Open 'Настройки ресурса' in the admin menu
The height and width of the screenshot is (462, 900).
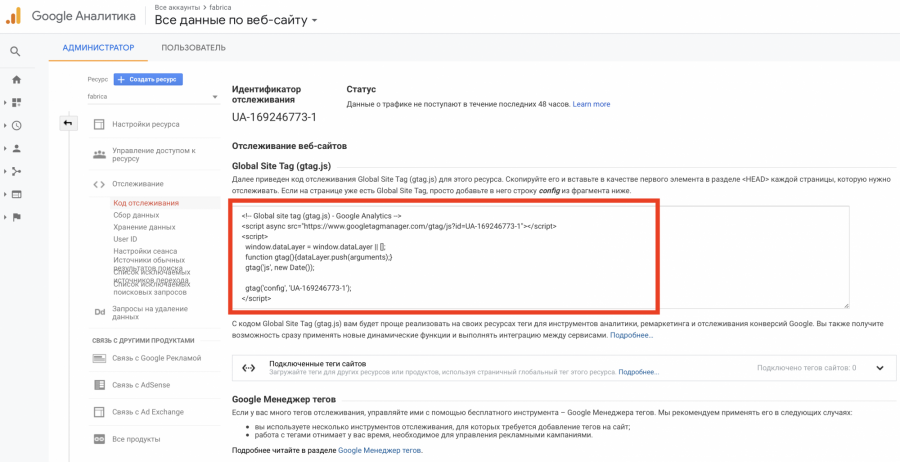145,124
